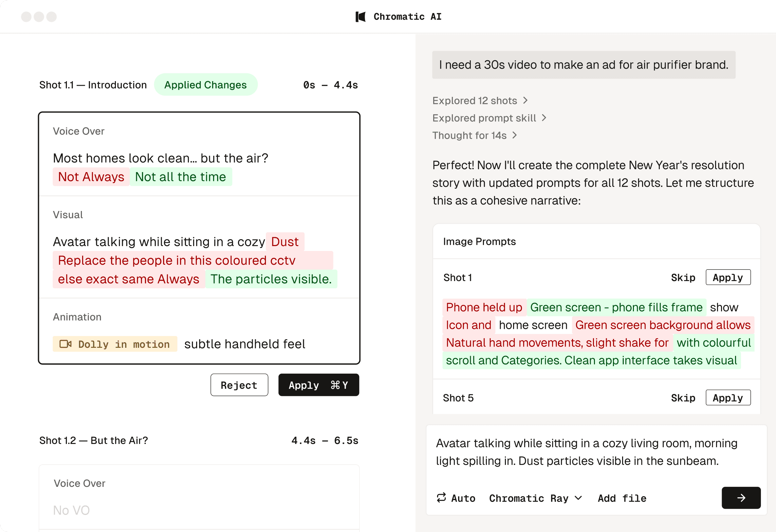Expand Explored 12 shots chevron
776x532 pixels.
coord(525,100)
